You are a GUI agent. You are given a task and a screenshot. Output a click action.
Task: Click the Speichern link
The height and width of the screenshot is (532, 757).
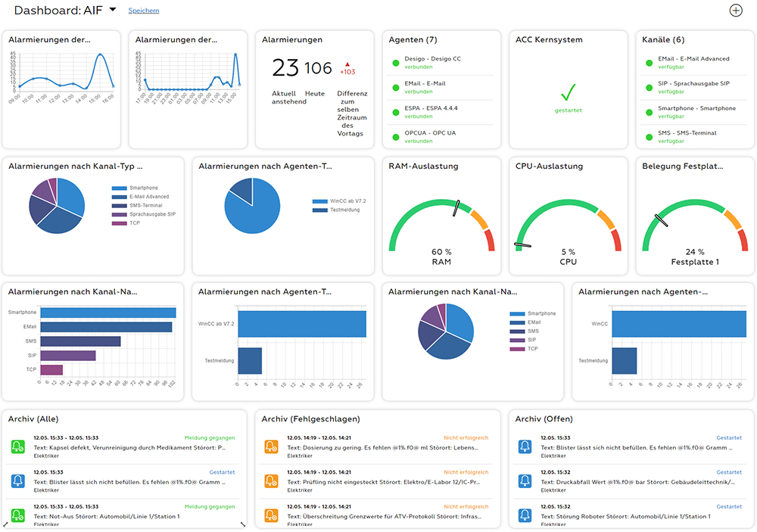click(x=143, y=10)
